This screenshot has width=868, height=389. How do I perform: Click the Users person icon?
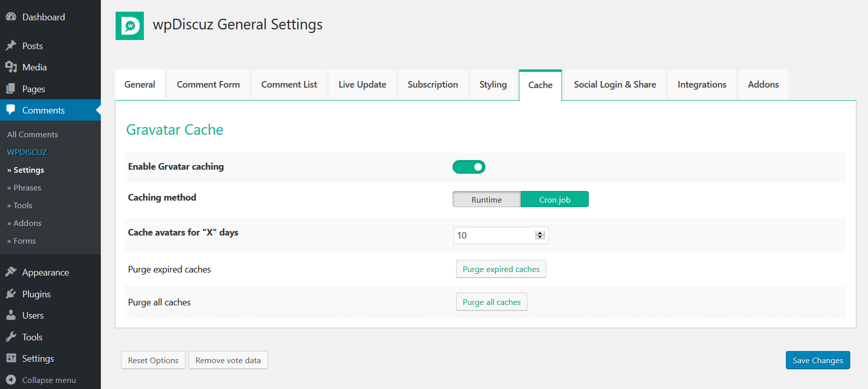[11, 315]
